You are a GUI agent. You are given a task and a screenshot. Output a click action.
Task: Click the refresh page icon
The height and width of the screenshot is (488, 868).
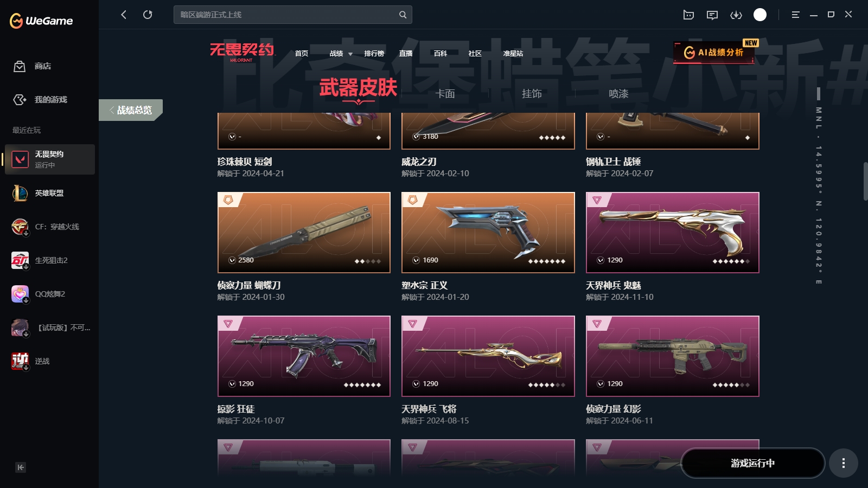[148, 15]
